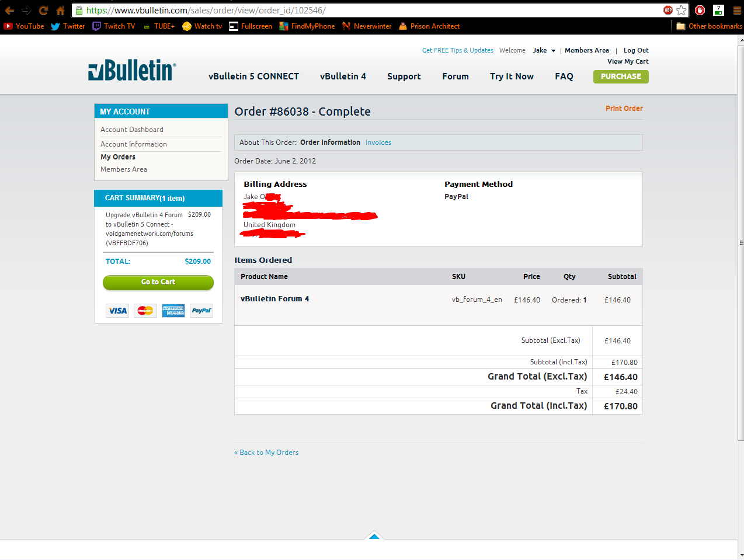This screenshot has width=744, height=560.
Task: Open the Other bookmarks folder
Action: point(709,26)
